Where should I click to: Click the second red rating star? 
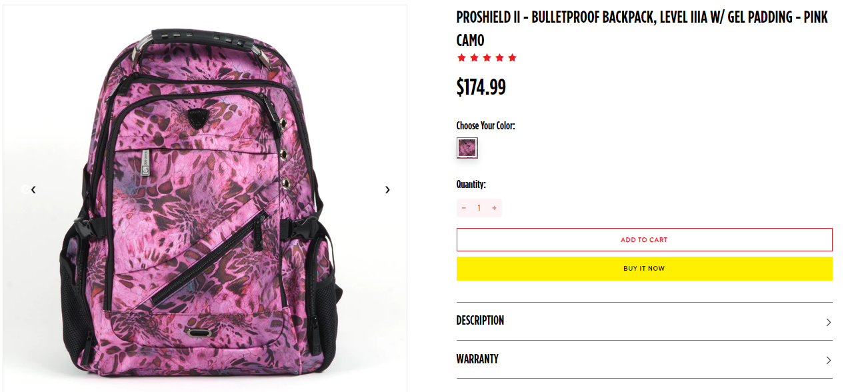click(474, 58)
